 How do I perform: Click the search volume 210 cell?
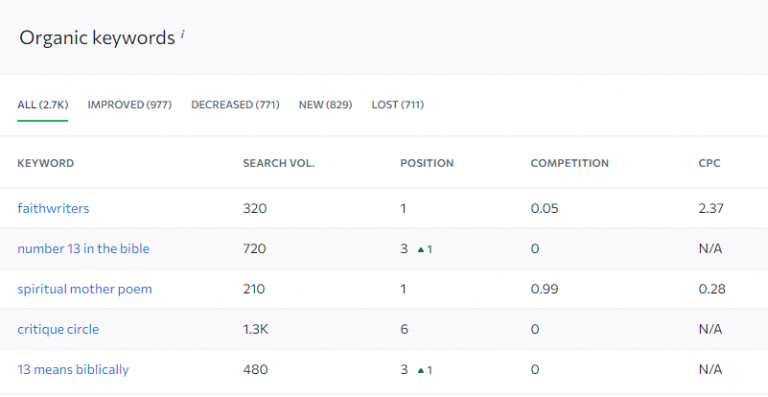pyautogui.click(x=254, y=289)
